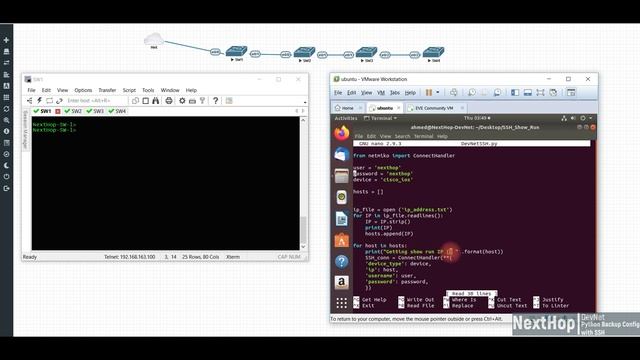Select the SW1 switch node in topology
The height and width of the screenshot is (360, 640).
pyautogui.click(x=236, y=51)
